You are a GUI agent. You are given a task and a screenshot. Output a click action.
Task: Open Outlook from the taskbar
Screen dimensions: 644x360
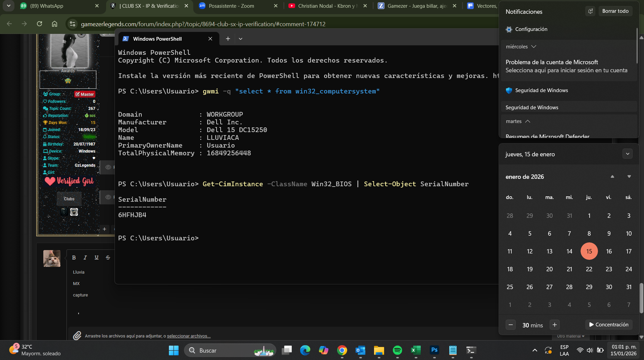pyautogui.click(x=361, y=350)
